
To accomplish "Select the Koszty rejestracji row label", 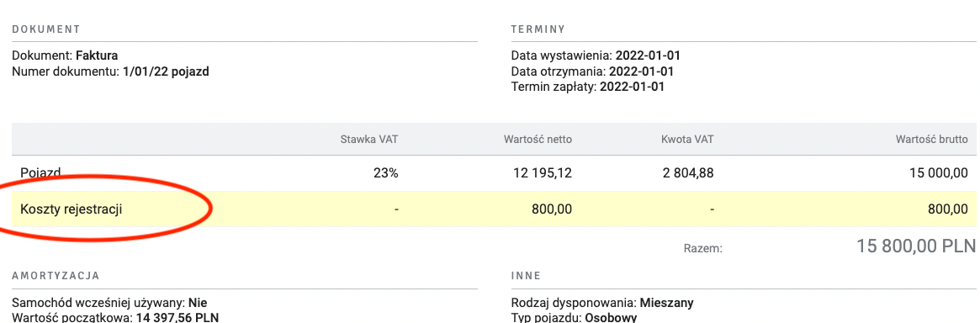I will click(72, 209).
